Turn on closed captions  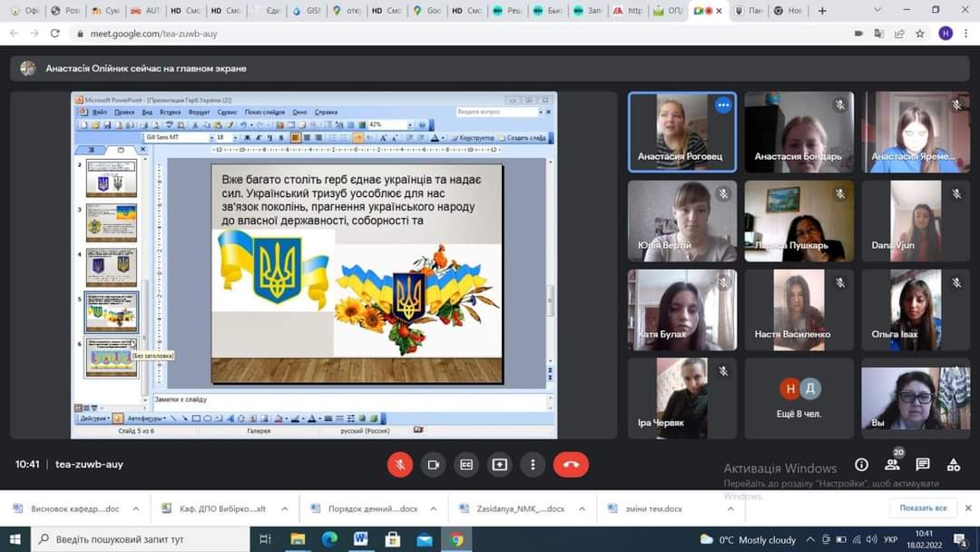466,464
